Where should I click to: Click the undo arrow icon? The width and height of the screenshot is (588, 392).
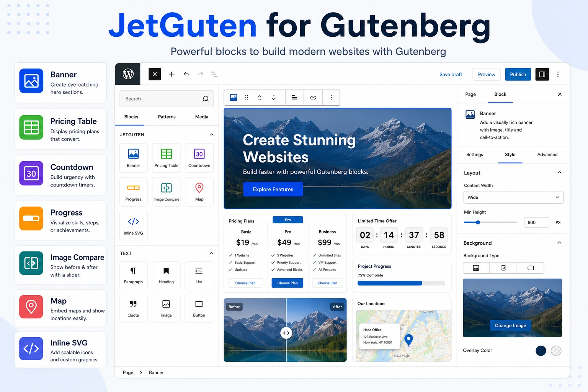click(186, 74)
